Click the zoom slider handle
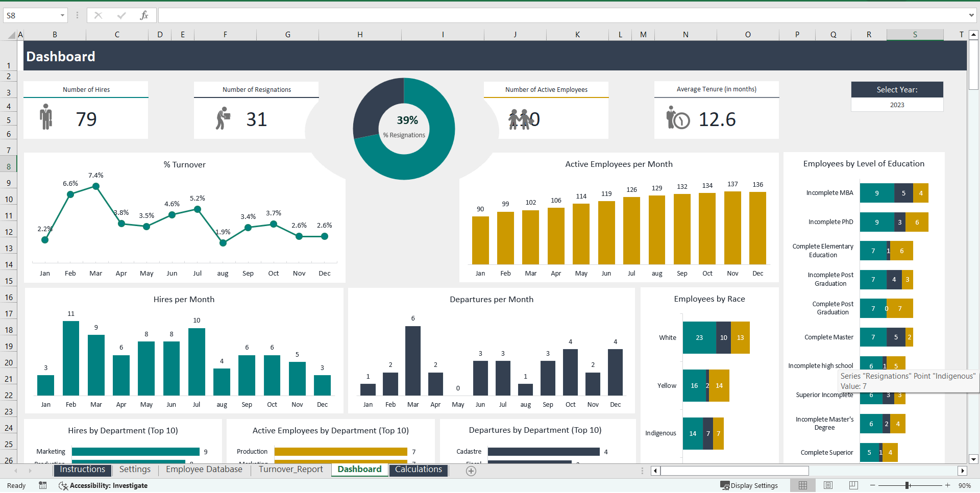Viewport: 980px width, 493px height. pos(908,485)
